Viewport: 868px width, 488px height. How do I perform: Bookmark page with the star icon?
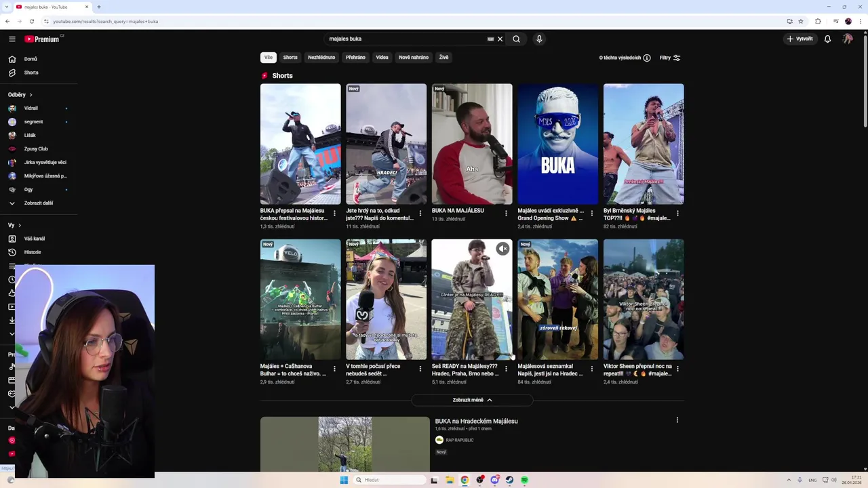[801, 21]
